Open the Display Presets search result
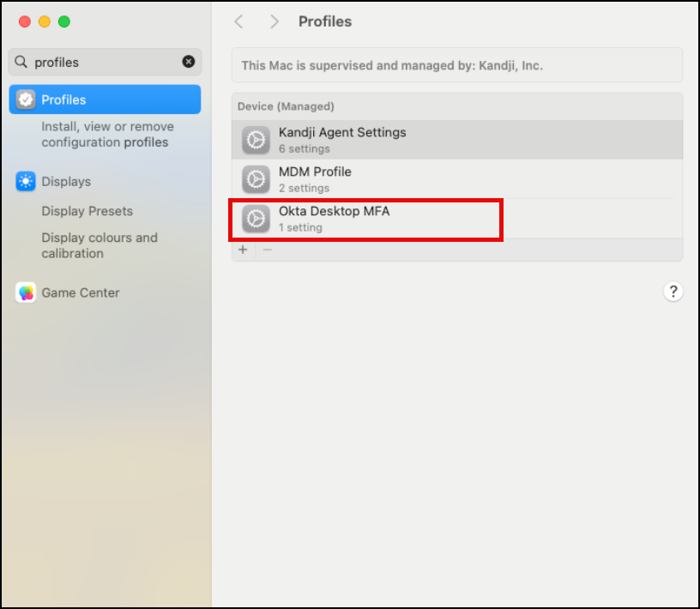 pyautogui.click(x=87, y=211)
